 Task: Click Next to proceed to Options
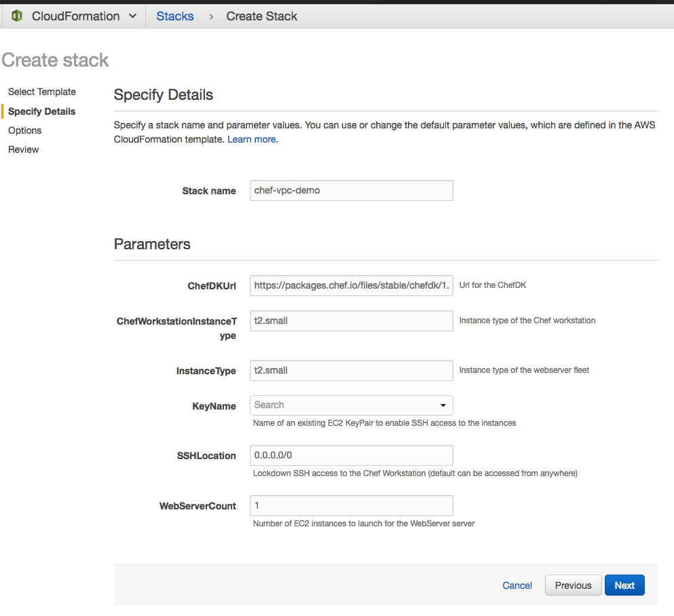[624, 585]
